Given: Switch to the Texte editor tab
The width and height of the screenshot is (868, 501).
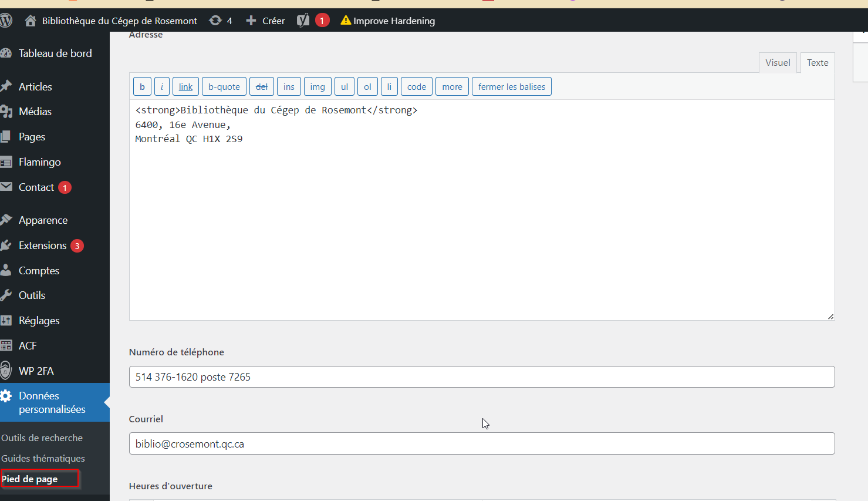Looking at the screenshot, I should coord(817,63).
